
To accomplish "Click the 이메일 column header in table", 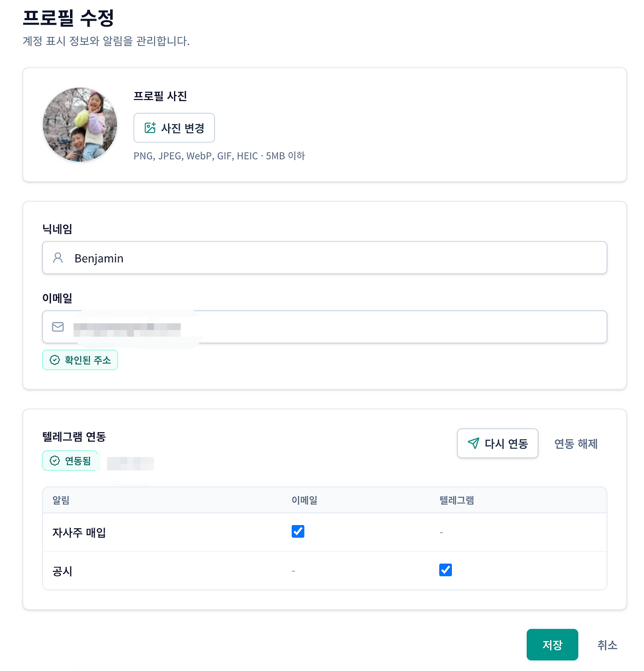I will coord(304,500).
